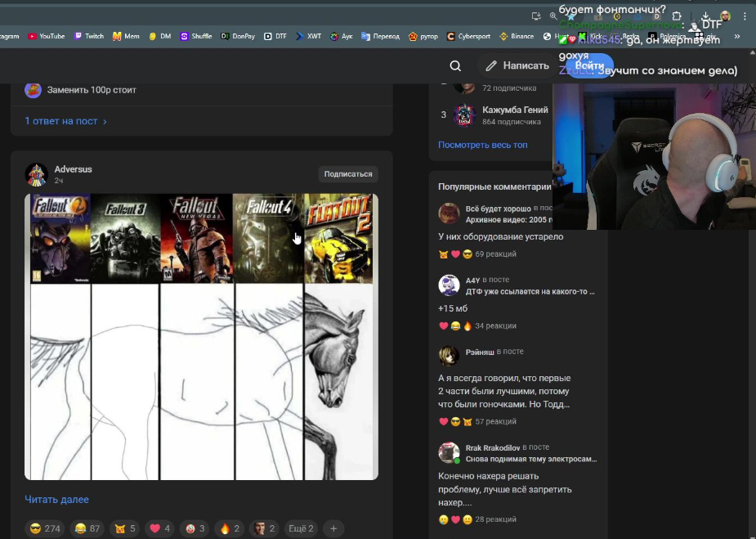The width and height of the screenshot is (756, 539).
Task: Toggle the heart reaction with 4
Action: coord(160,529)
